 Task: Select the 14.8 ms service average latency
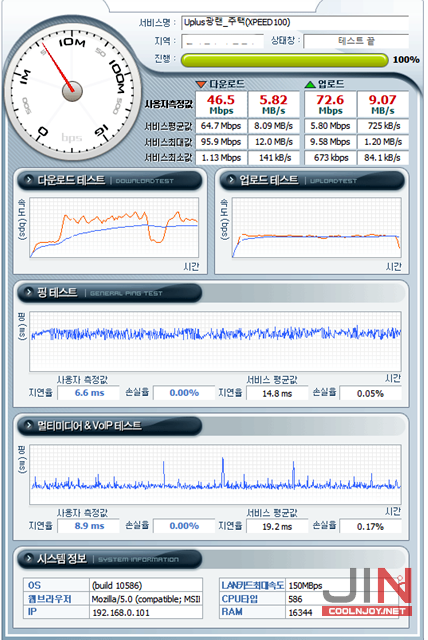coord(277,393)
